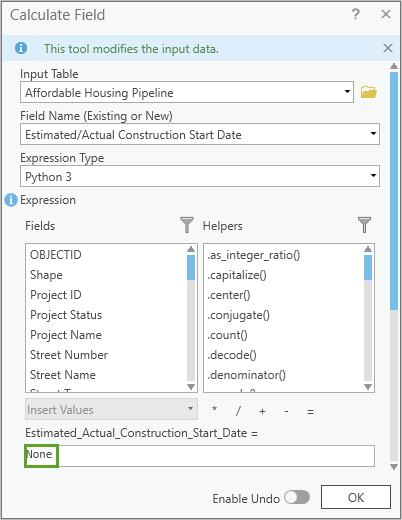Select OBJECTID in the Fields list

click(x=56, y=255)
